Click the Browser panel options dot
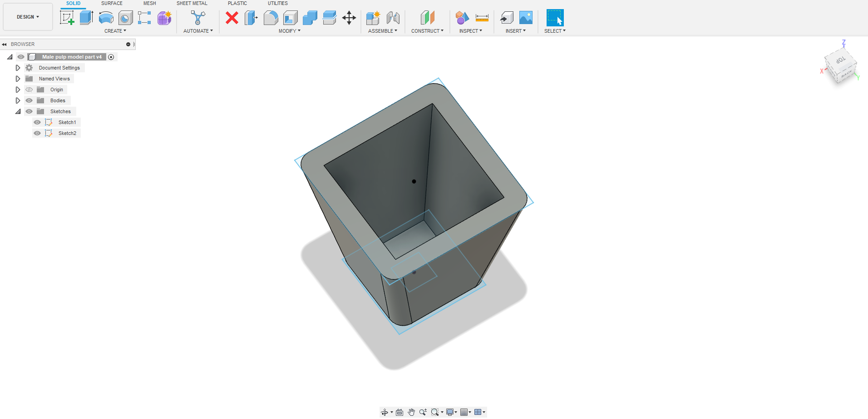The width and height of the screenshot is (868, 419). coord(128,44)
